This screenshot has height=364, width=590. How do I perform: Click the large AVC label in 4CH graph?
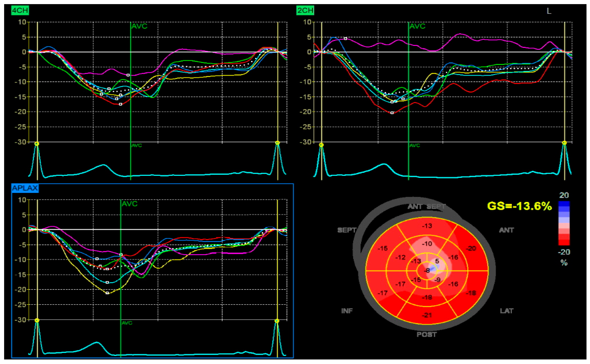tap(139, 26)
